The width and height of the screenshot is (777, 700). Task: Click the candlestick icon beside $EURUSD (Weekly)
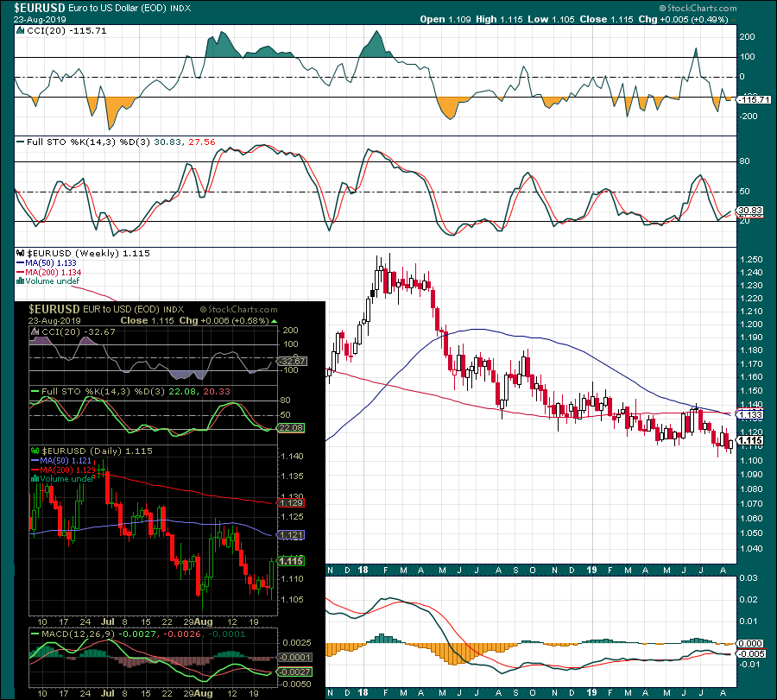point(21,253)
